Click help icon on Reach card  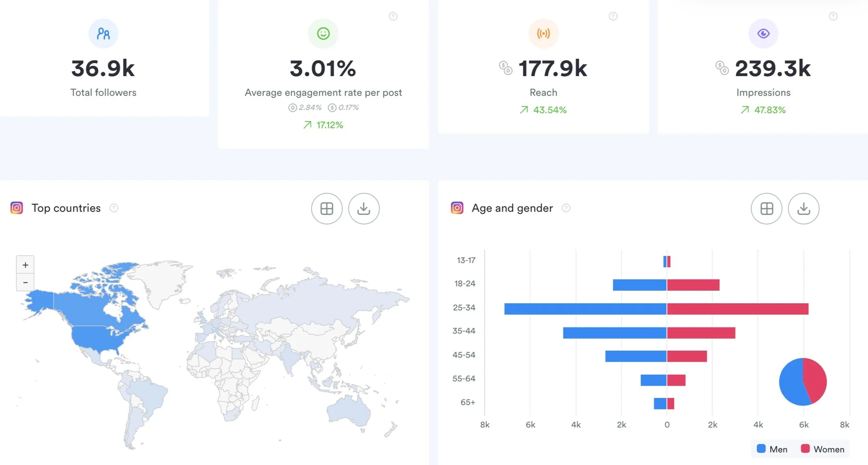(x=613, y=16)
